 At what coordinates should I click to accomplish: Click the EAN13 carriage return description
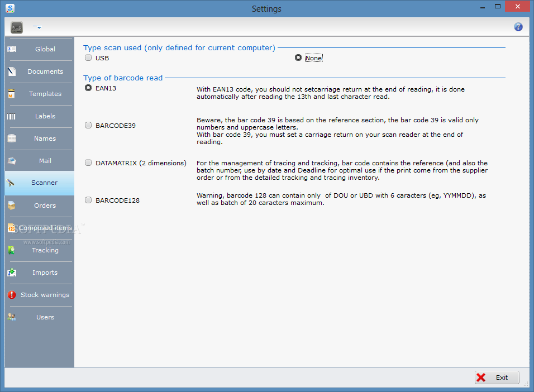click(330, 93)
